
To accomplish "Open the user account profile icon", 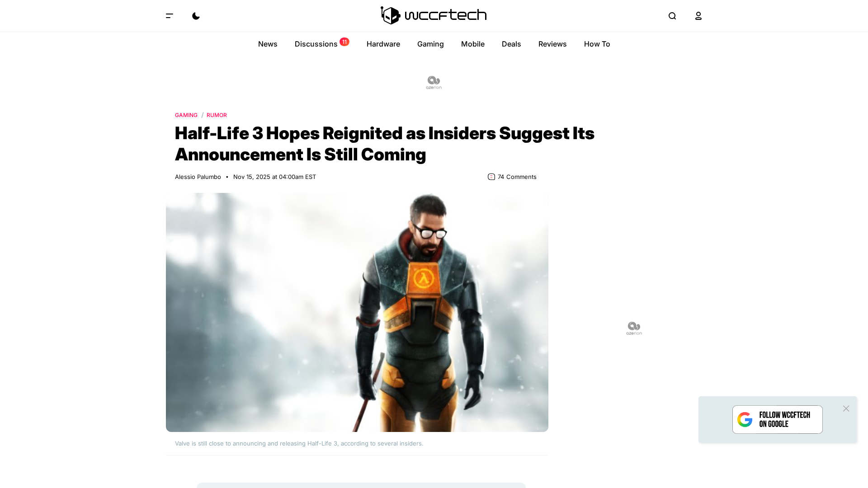I will coord(698,16).
